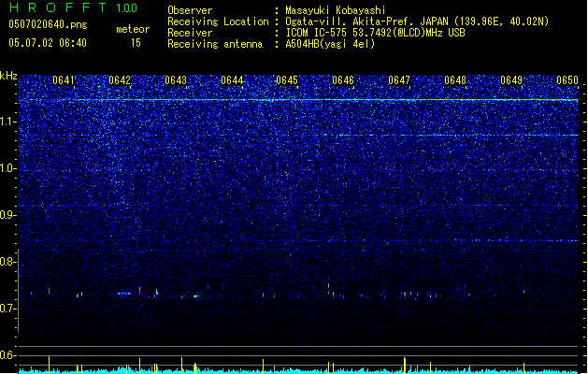Click the 0644 time marker
Screen dimensions: 588x374
[232, 80]
